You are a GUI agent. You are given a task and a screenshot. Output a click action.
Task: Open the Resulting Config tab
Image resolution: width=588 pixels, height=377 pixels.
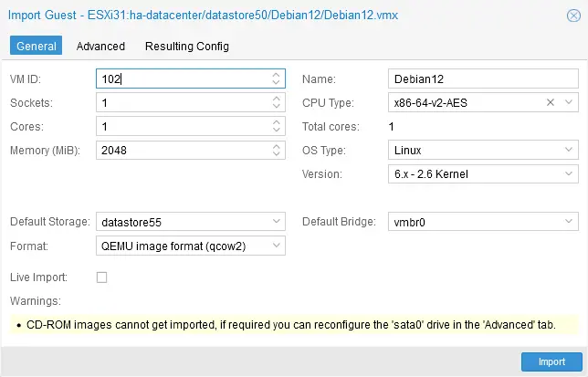(187, 46)
